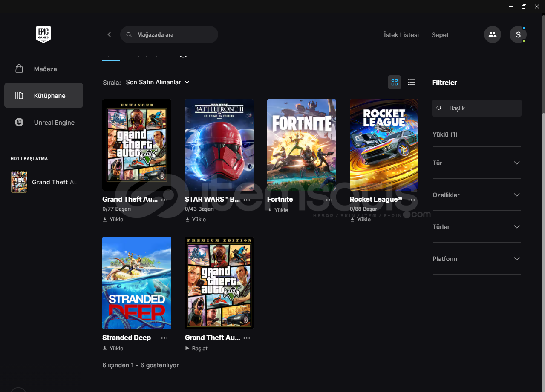
Task: Click the Kütüphane library icon
Action: point(19,95)
